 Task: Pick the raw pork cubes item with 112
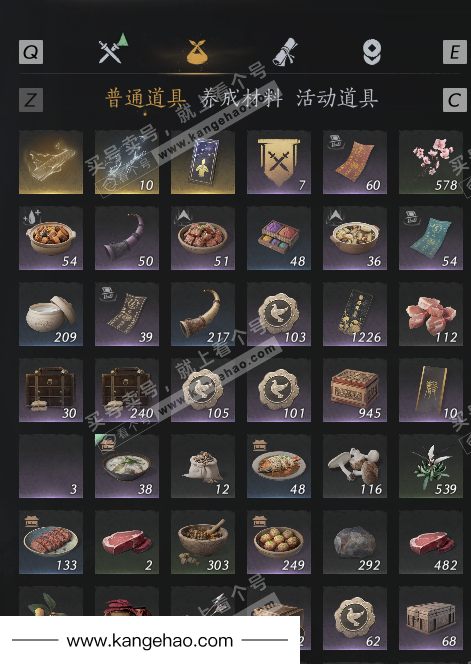(x=431, y=314)
